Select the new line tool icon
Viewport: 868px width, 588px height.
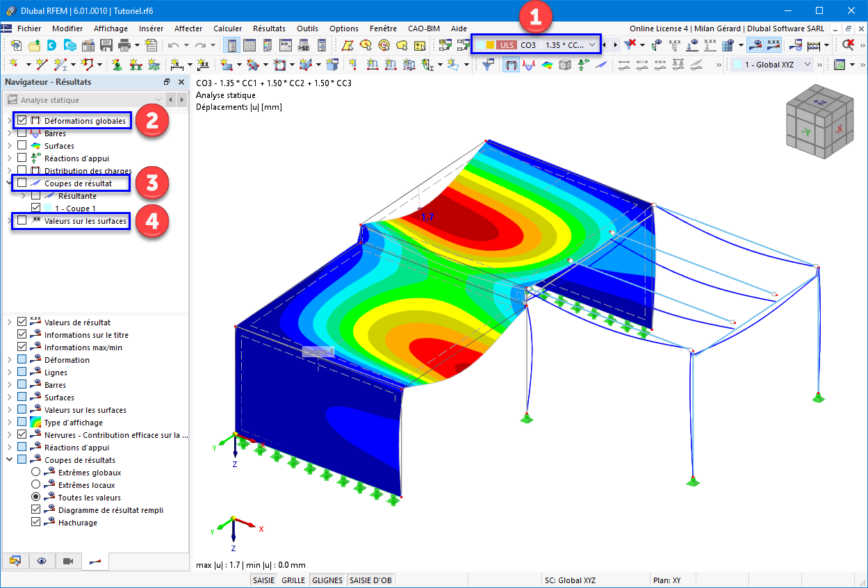point(42,65)
